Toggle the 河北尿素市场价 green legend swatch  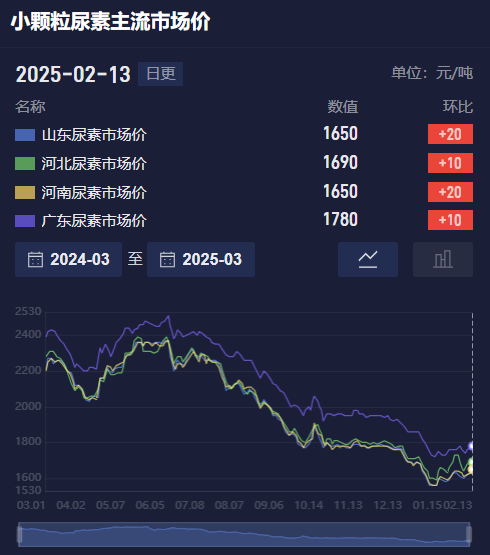(x=25, y=164)
